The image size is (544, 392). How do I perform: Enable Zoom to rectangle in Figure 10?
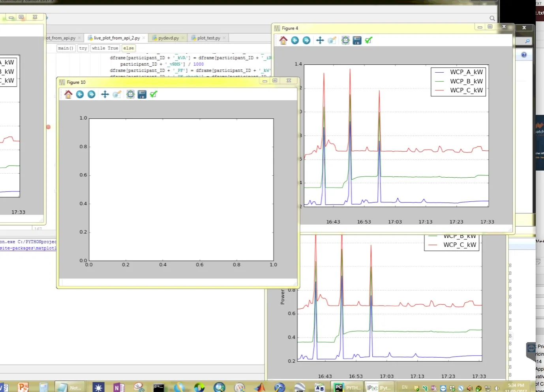pos(117,94)
